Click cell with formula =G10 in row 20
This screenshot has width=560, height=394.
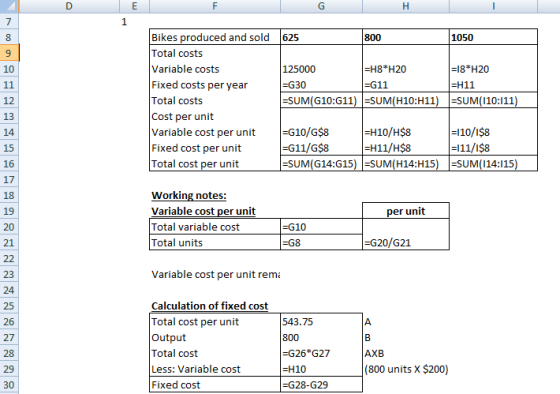coord(321,227)
